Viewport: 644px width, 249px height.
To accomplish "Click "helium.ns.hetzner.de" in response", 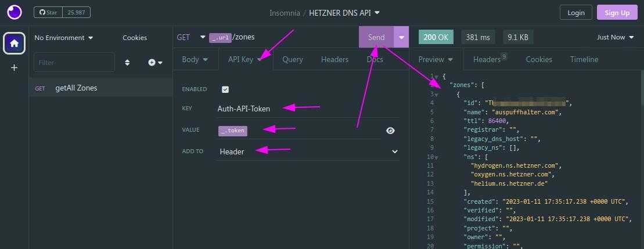I will tap(510, 183).
